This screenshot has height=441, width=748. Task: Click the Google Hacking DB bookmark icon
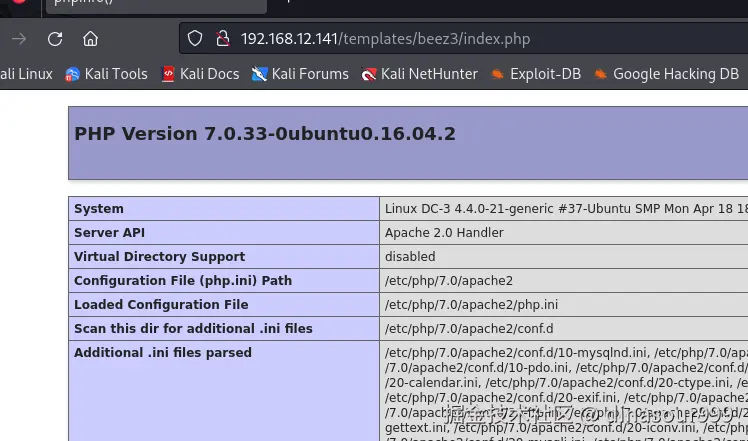pyautogui.click(x=600, y=74)
